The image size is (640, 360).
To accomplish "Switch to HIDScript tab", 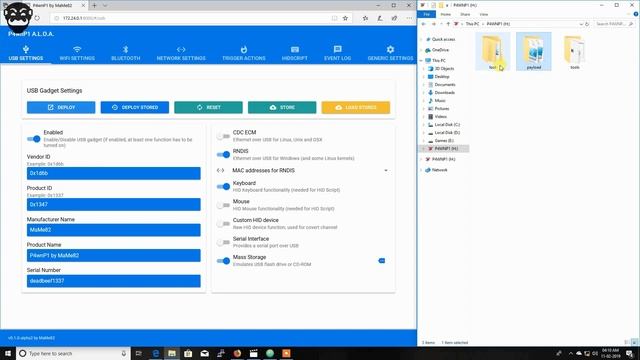I will pos(295,53).
